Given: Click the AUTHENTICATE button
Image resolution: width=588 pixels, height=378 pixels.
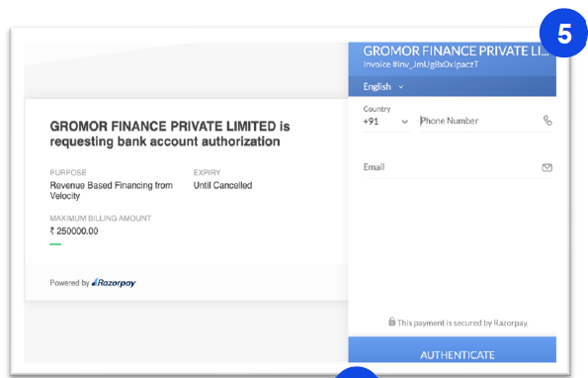Looking at the screenshot, I should coord(453,350).
